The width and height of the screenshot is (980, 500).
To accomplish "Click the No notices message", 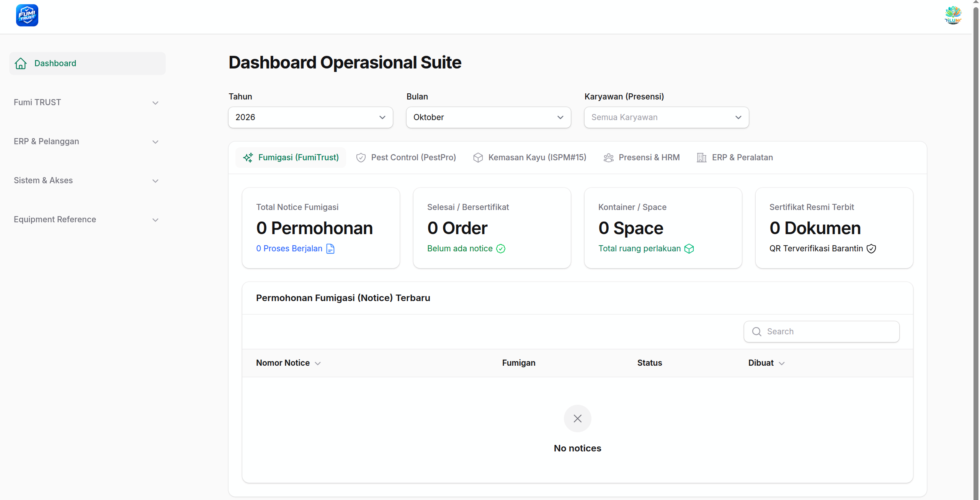I will (x=578, y=448).
